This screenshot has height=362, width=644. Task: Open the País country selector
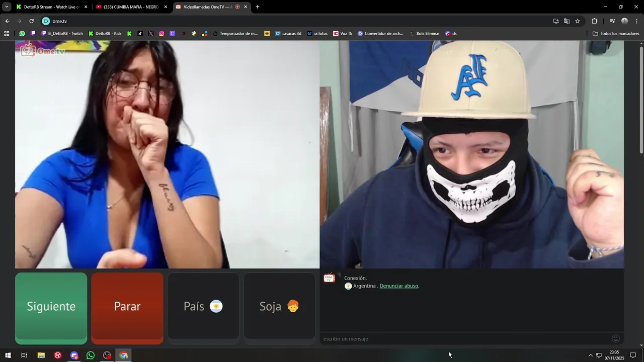203,306
